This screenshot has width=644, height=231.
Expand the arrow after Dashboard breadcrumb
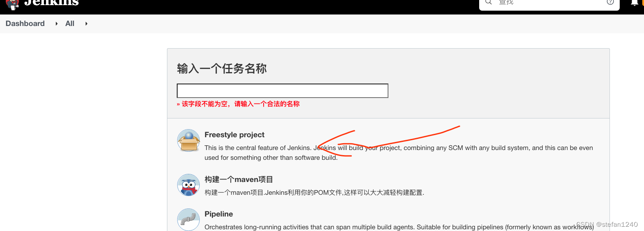pos(56,24)
